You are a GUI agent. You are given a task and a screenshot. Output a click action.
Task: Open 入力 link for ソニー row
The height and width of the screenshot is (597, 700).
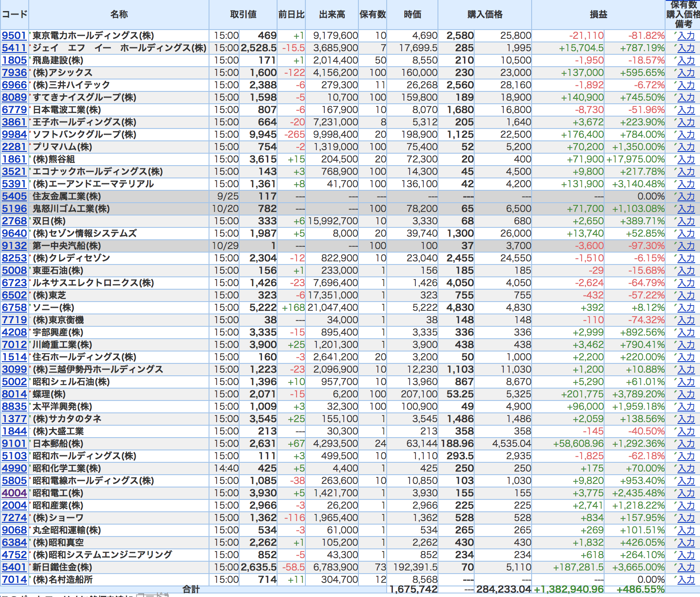[686, 308]
